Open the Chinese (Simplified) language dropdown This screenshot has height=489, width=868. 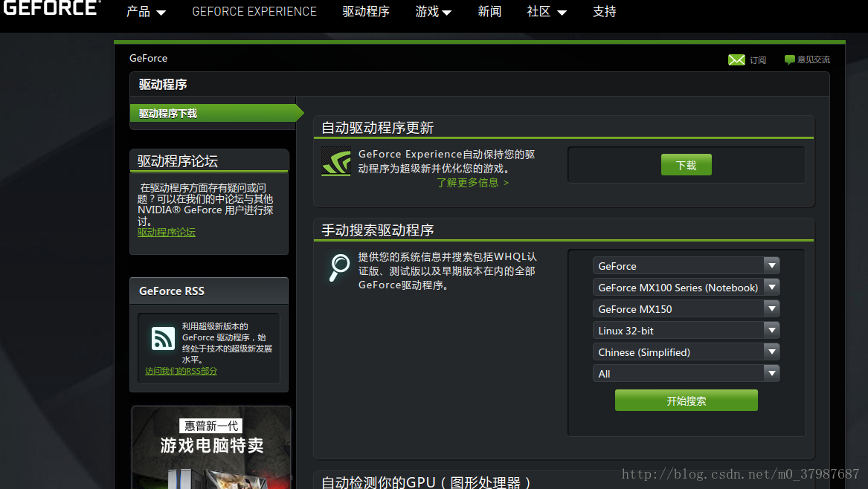click(686, 352)
